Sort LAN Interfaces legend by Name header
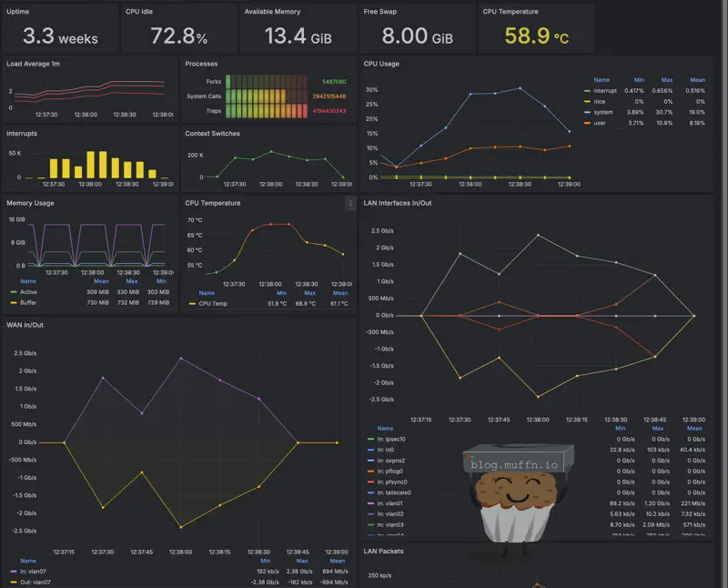 tap(386, 428)
